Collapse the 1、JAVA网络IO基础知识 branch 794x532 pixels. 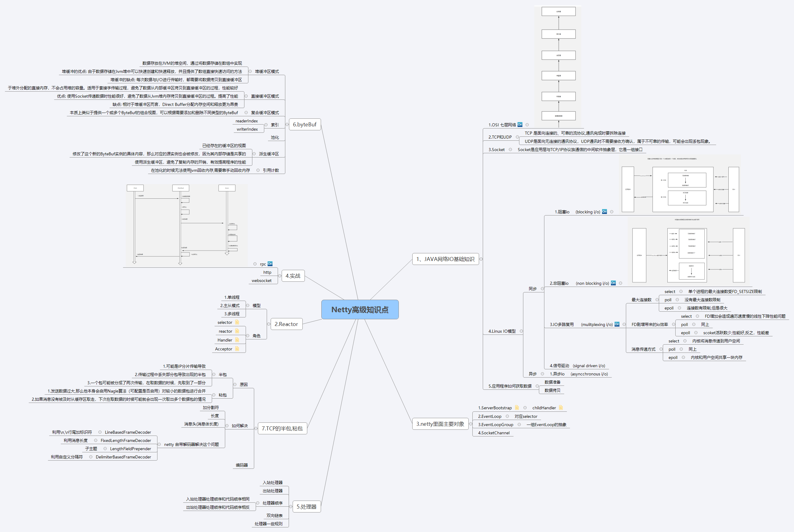[481, 259]
